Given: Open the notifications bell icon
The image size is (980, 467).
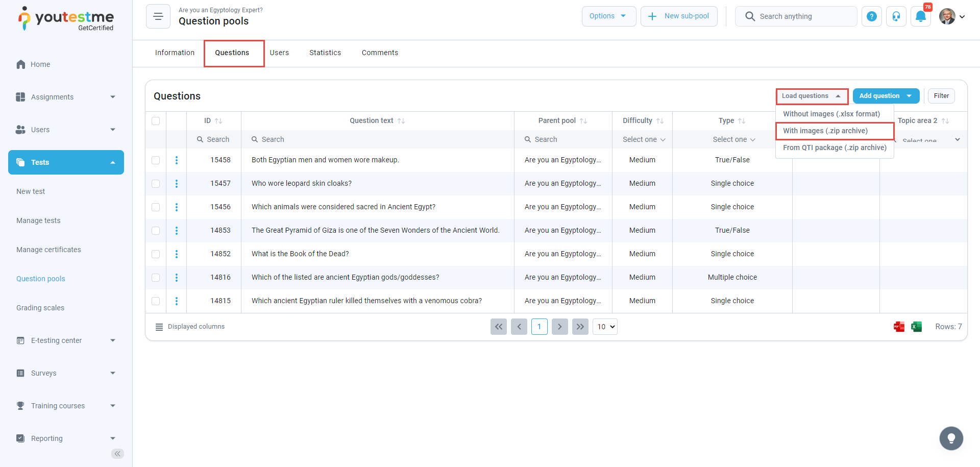Looking at the screenshot, I should click(920, 16).
